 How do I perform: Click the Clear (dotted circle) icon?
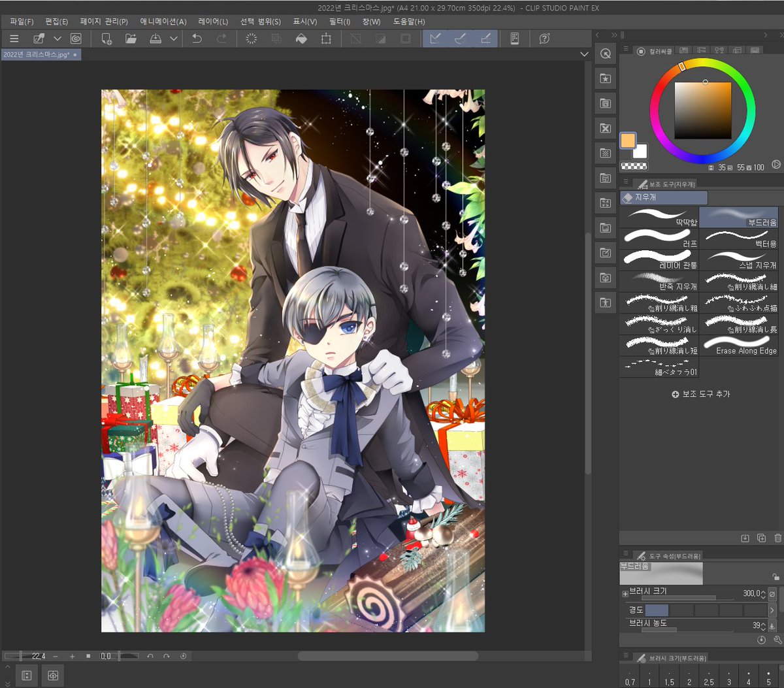coord(251,39)
